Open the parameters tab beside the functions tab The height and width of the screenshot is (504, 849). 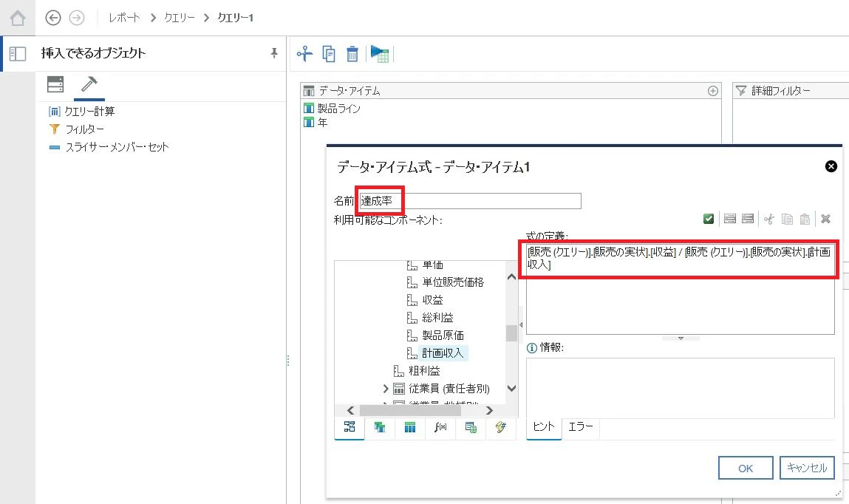click(471, 427)
